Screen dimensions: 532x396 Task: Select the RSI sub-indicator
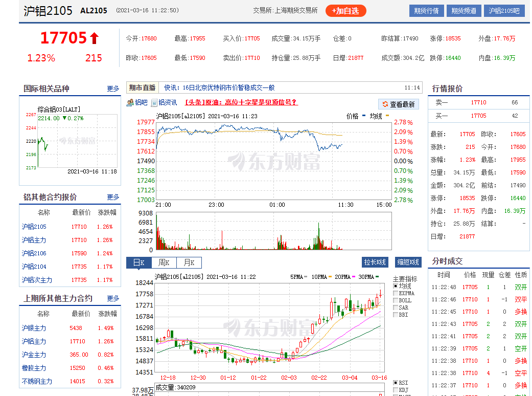[395, 383]
